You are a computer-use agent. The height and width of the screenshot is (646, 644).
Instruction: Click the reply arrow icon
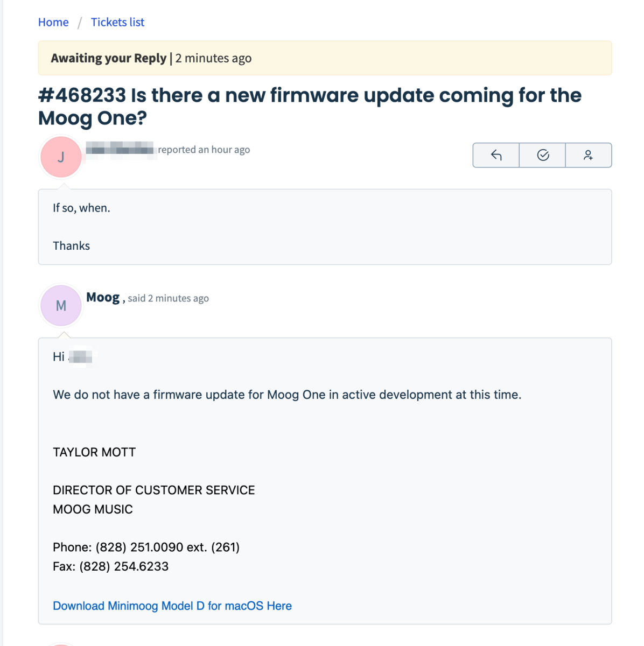point(496,155)
